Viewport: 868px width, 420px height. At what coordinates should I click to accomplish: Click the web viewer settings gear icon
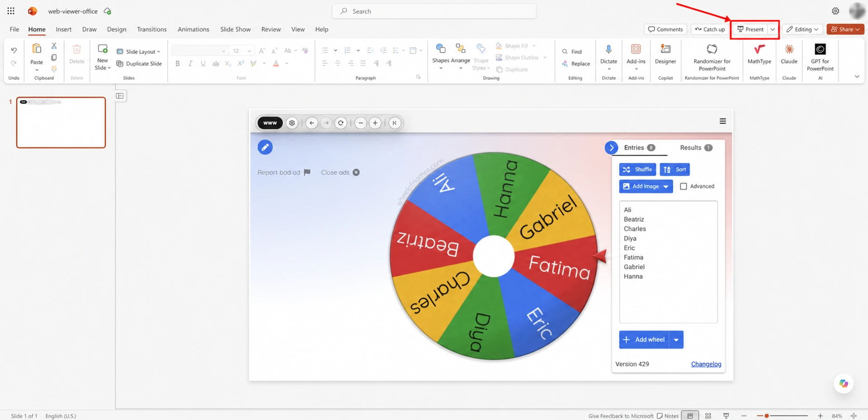(x=292, y=123)
